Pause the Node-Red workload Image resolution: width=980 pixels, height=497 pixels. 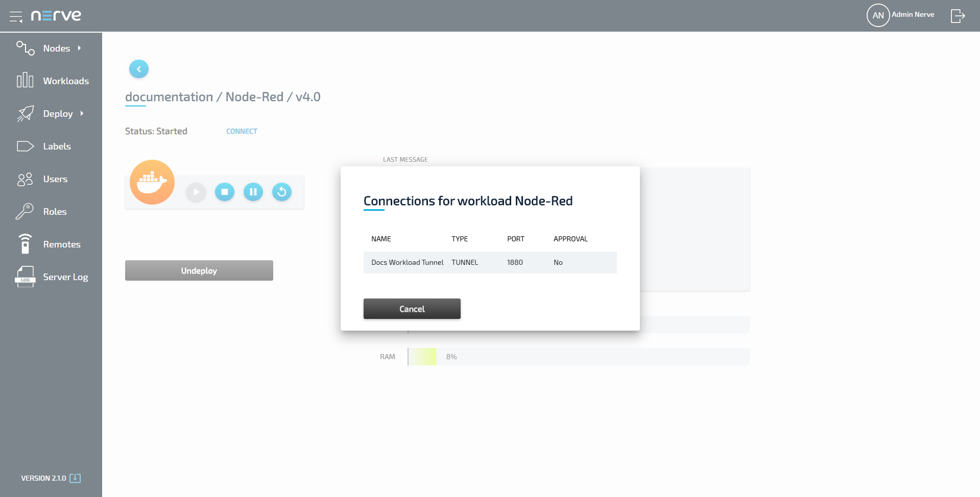coord(253,192)
